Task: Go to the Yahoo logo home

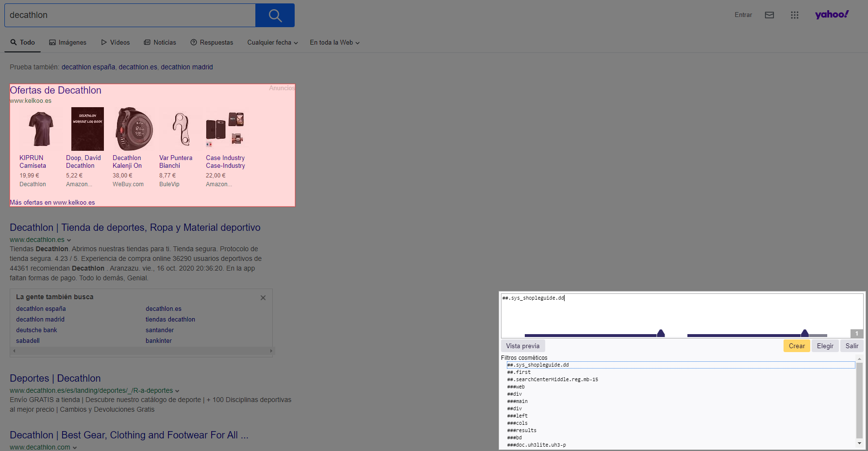Action: coord(832,15)
